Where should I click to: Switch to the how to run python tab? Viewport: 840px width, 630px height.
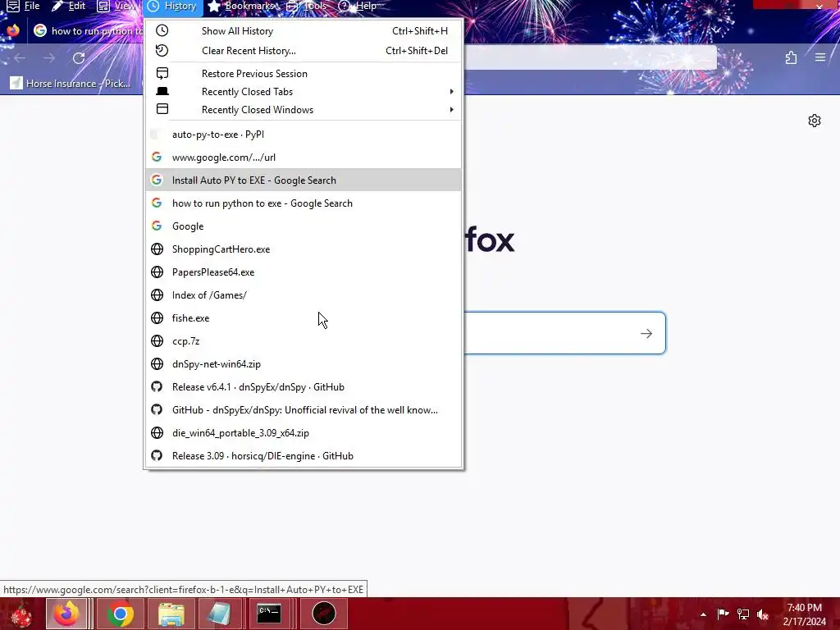[89, 31]
